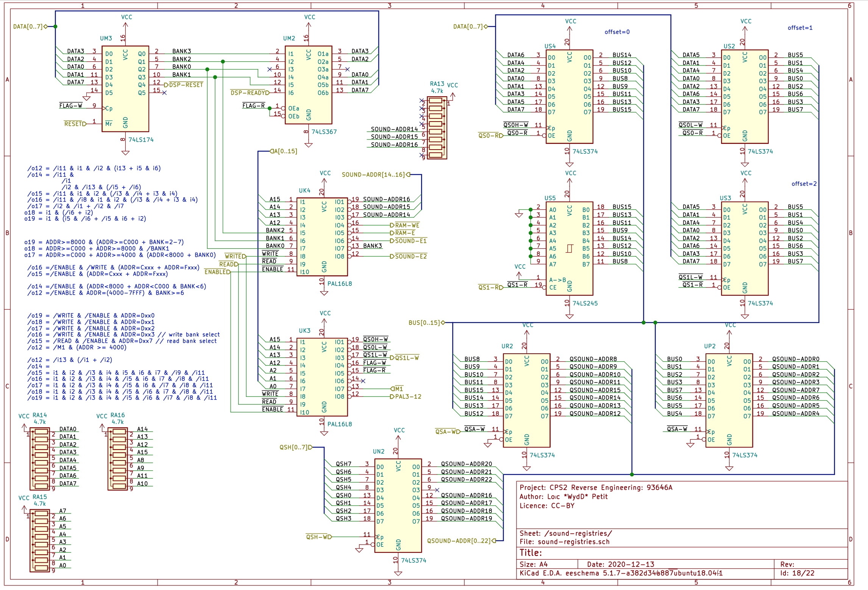Screen dimensions: 868x590
Task: Click the RA14 resistor network symbol
Action: 41,459
